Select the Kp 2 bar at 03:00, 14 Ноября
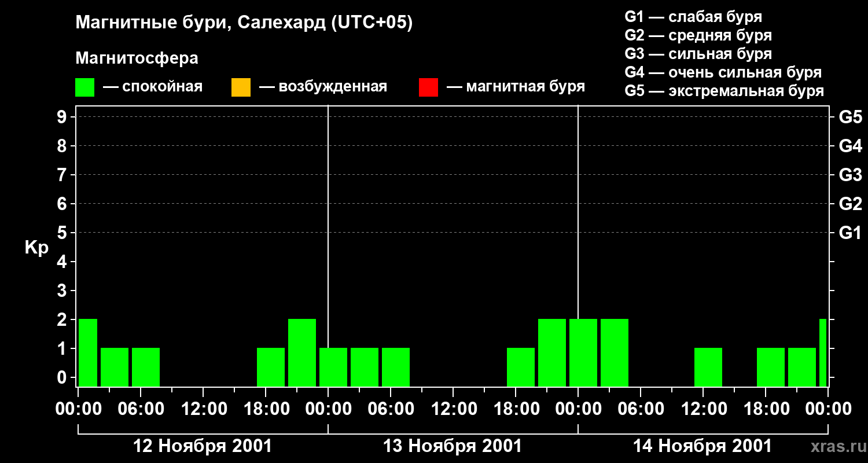 pos(615,352)
